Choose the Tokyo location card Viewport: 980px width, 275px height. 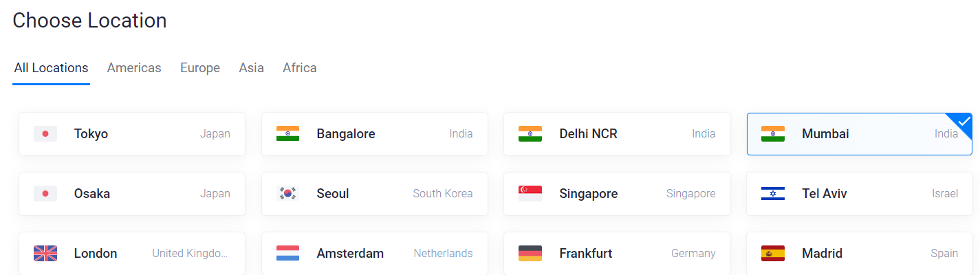point(132,134)
